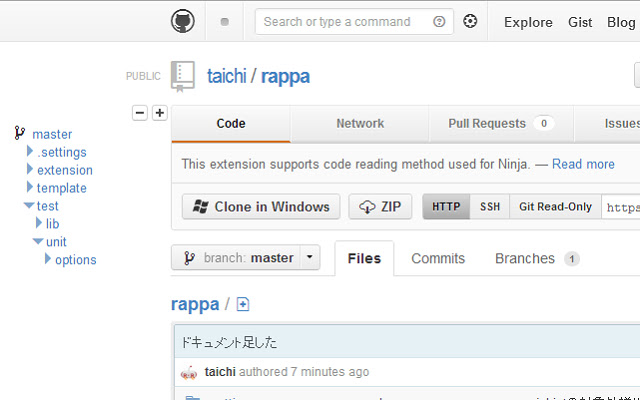Click the new file icon next to rappa
The width and height of the screenshot is (640, 400).
243,304
